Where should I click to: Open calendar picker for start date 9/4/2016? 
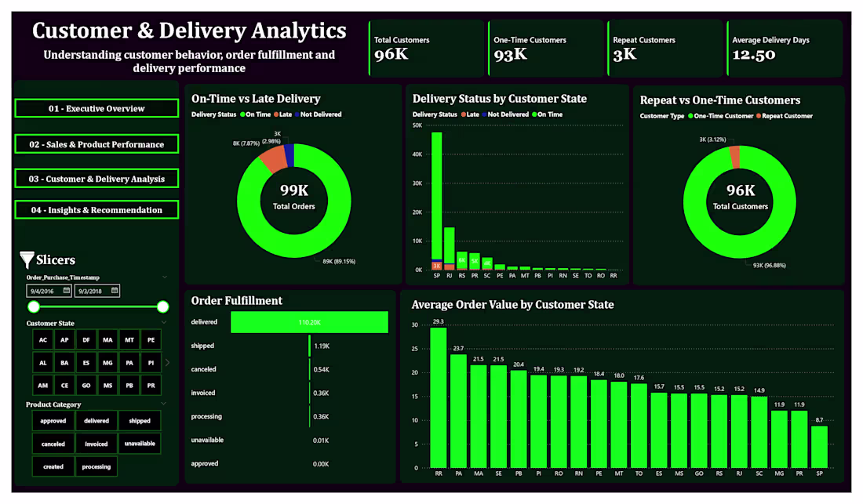[x=67, y=290]
